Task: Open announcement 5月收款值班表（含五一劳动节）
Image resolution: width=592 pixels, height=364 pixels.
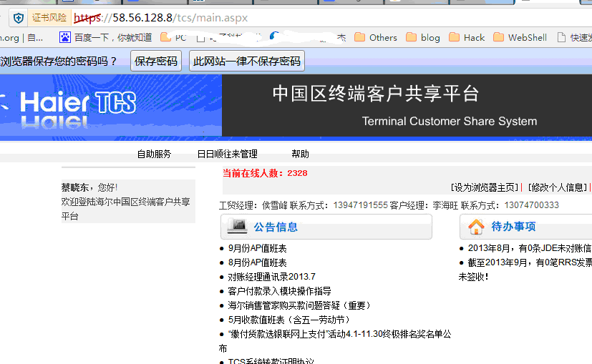Action: click(x=290, y=320)
